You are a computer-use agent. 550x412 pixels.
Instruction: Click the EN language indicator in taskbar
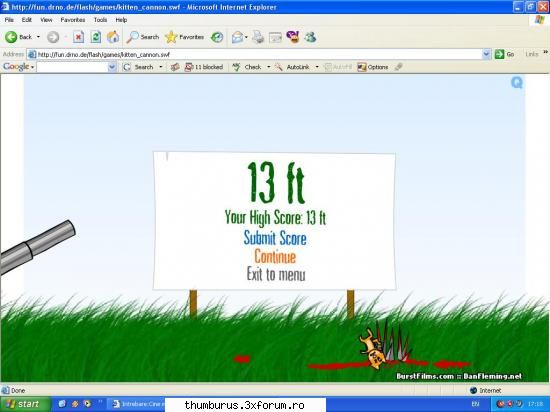(x=476, y=404)
